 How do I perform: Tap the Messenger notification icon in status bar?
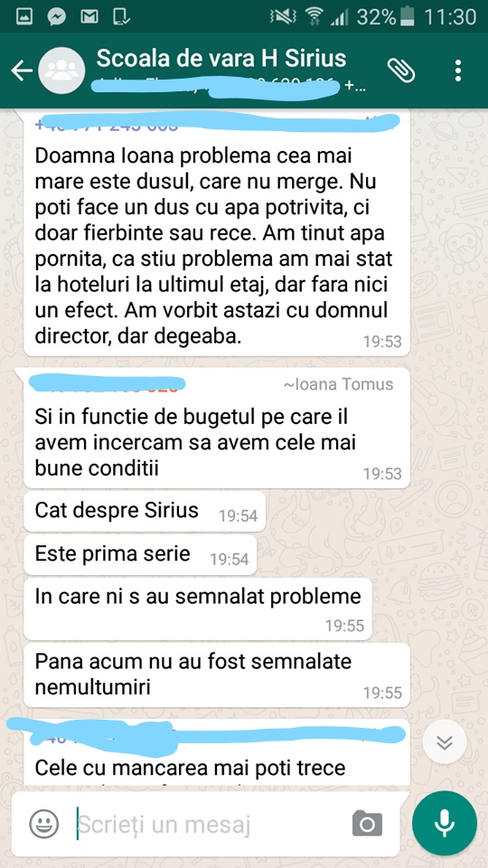(56, 16)
